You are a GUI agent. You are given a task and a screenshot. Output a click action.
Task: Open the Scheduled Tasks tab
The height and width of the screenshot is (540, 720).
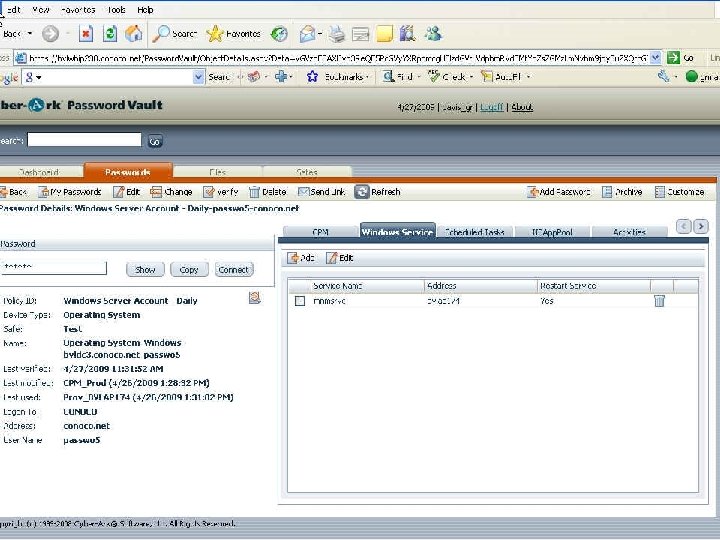pos(475,232)
